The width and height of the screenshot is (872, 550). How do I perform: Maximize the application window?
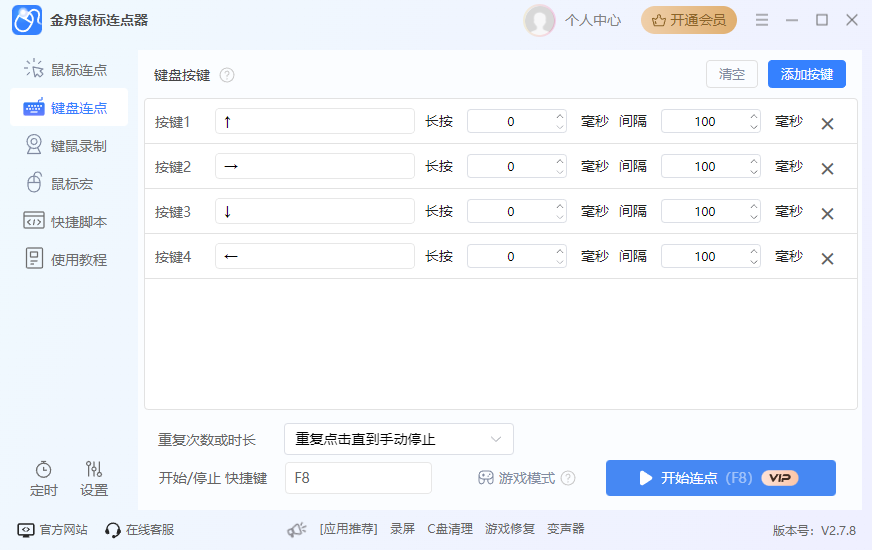(x=822, y=20)
